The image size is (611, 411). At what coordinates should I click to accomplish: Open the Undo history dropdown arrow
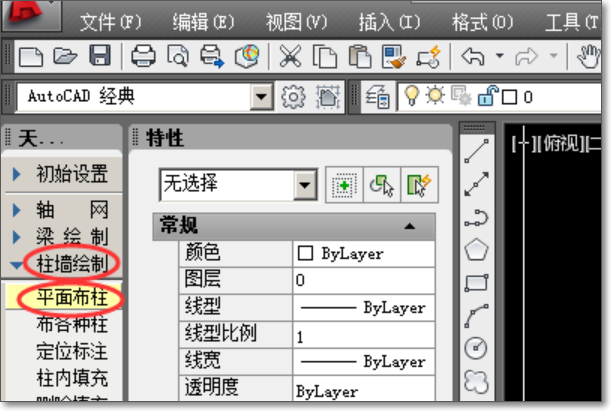[499, 56]
